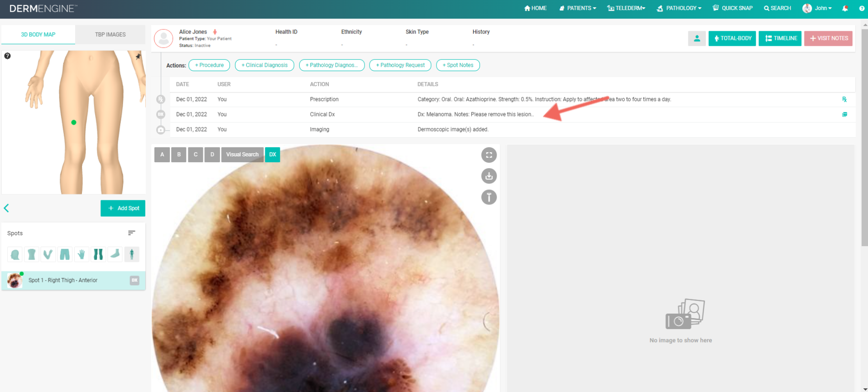The height and width of the screenshot is (392, 868).
Task: Click the Imaging timeline camera marker
Action: (161, 130)
